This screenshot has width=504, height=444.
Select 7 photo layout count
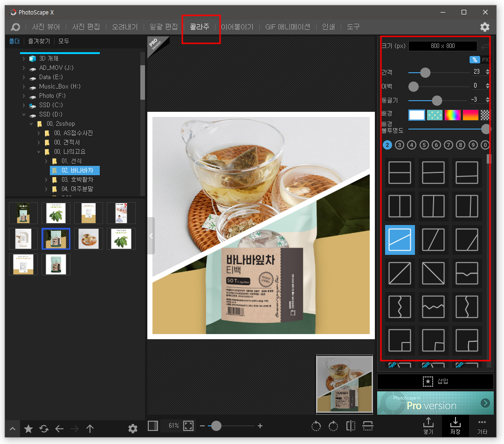pos(449,145)
